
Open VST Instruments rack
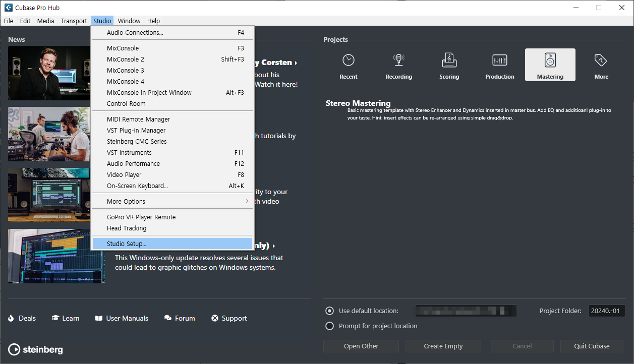click(172, 152)
